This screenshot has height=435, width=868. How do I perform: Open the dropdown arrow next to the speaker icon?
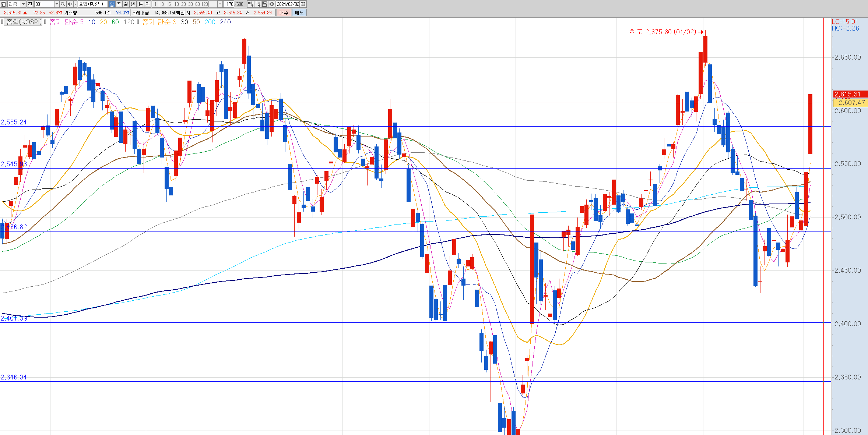75,4
